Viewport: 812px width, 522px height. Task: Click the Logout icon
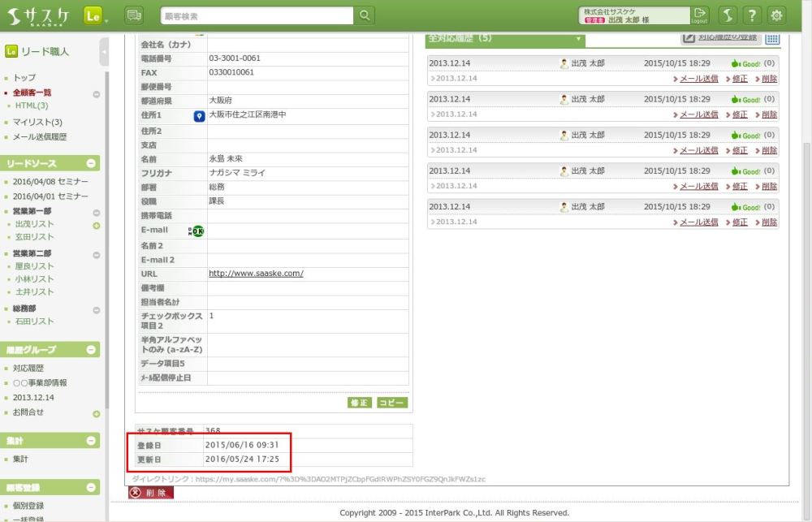coord(700,15)
